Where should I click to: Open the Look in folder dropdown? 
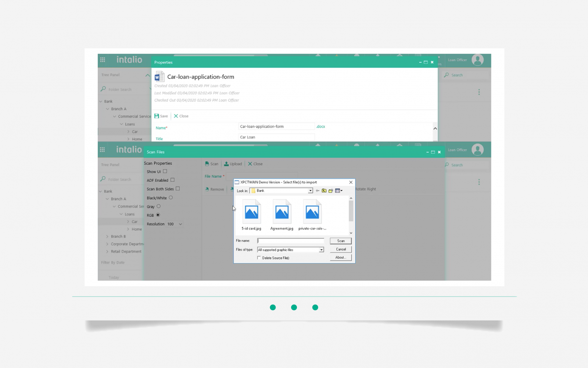click(311, 191)
